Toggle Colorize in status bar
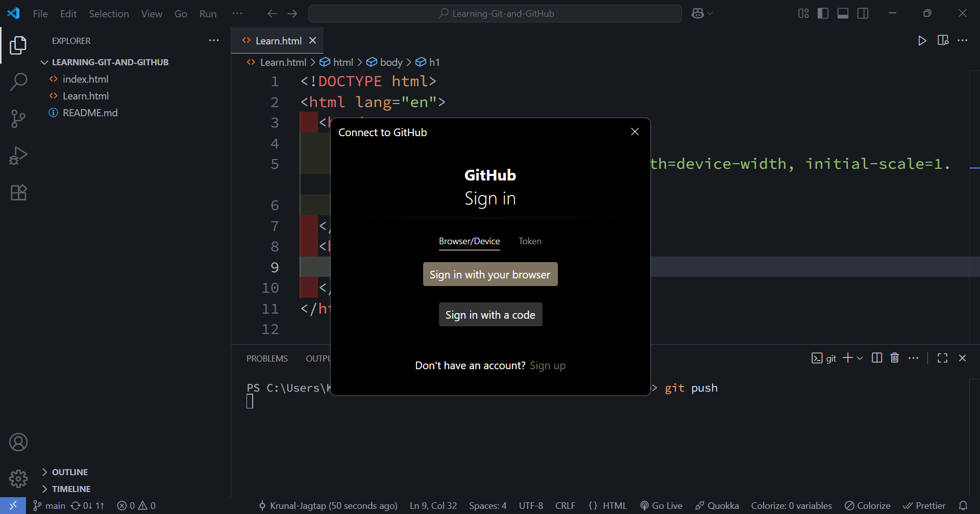The height and width of the screenshot is (514, 980). click(868, 506)
